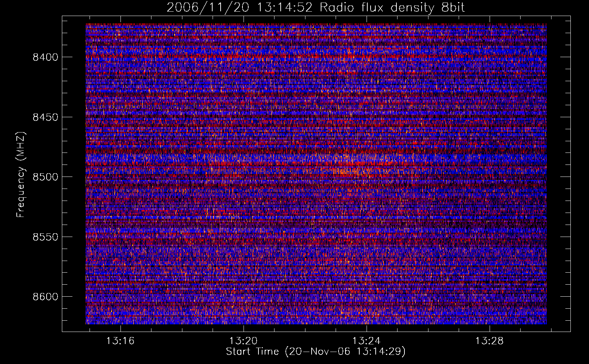Click the Frequency (MHZ) axis title

click(21, 175)
